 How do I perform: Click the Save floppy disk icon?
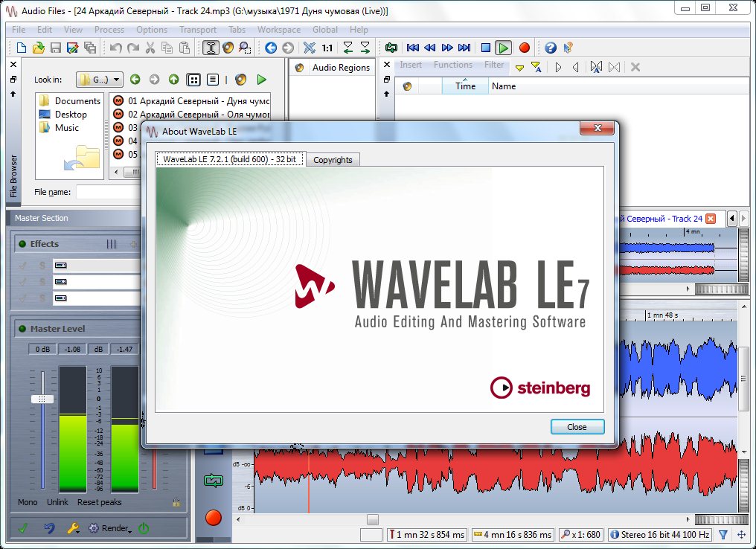tap(55, 48)
